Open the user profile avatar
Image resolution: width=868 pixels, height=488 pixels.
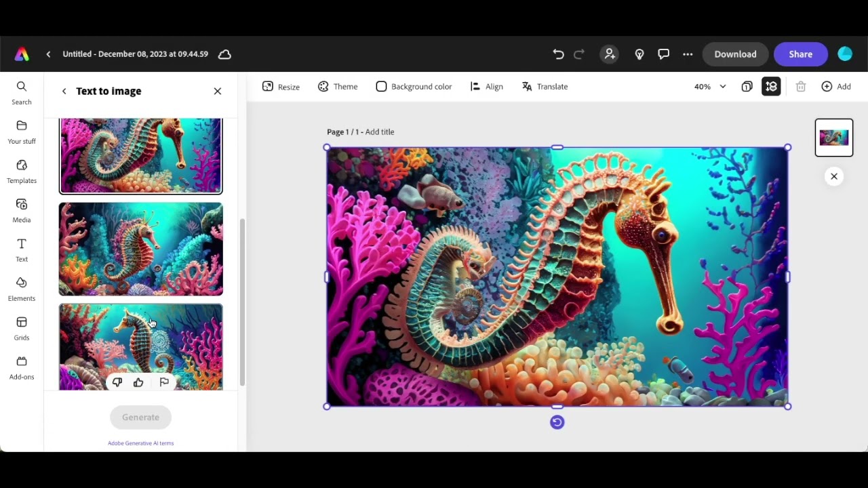coord(845,54)
